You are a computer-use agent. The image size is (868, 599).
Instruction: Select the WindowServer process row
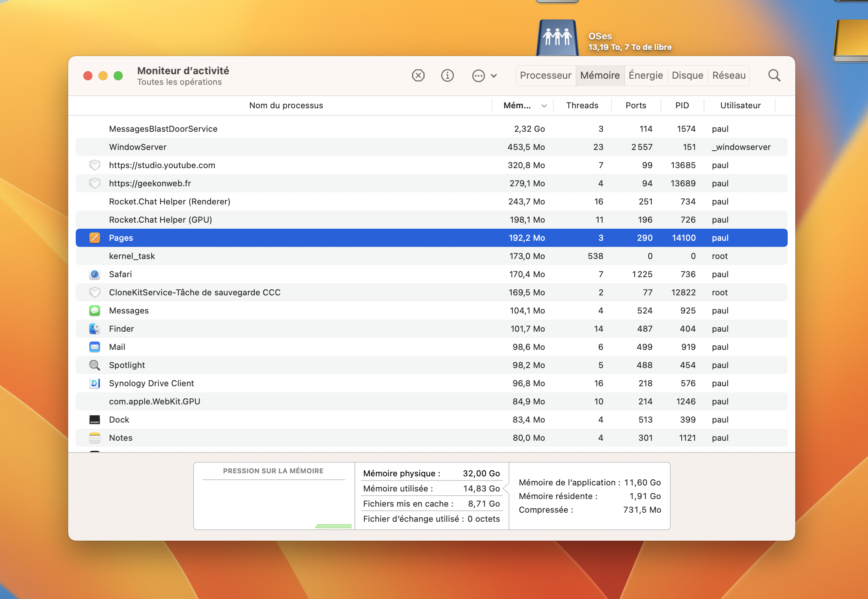point(432,147)
